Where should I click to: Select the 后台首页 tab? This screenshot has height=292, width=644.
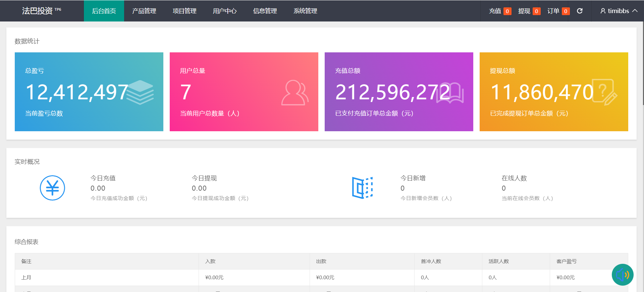click(x=104, y=11)
